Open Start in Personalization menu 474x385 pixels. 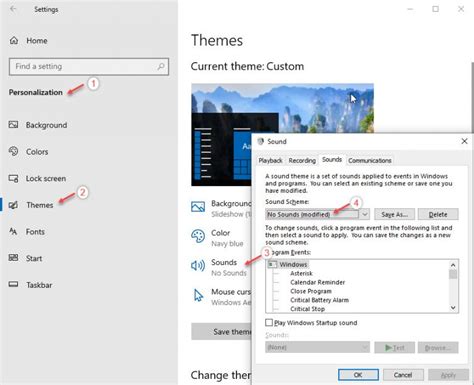[x=34, y=258]
